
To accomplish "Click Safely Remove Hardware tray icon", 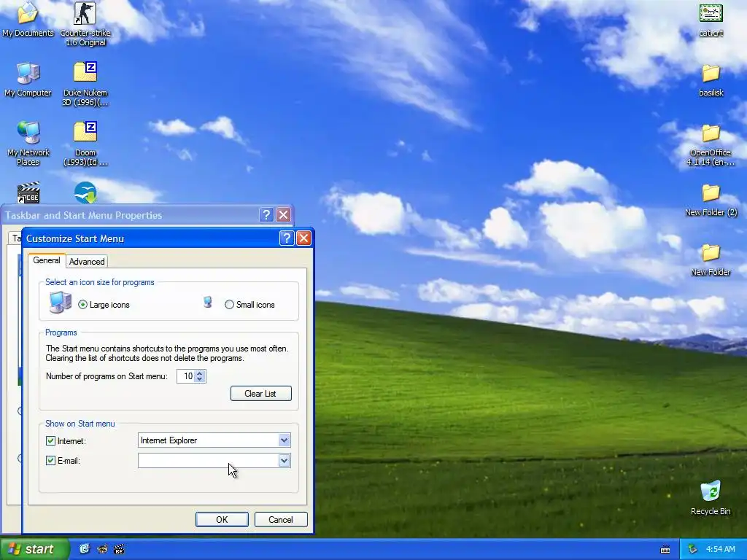I will tap(693, 549).
